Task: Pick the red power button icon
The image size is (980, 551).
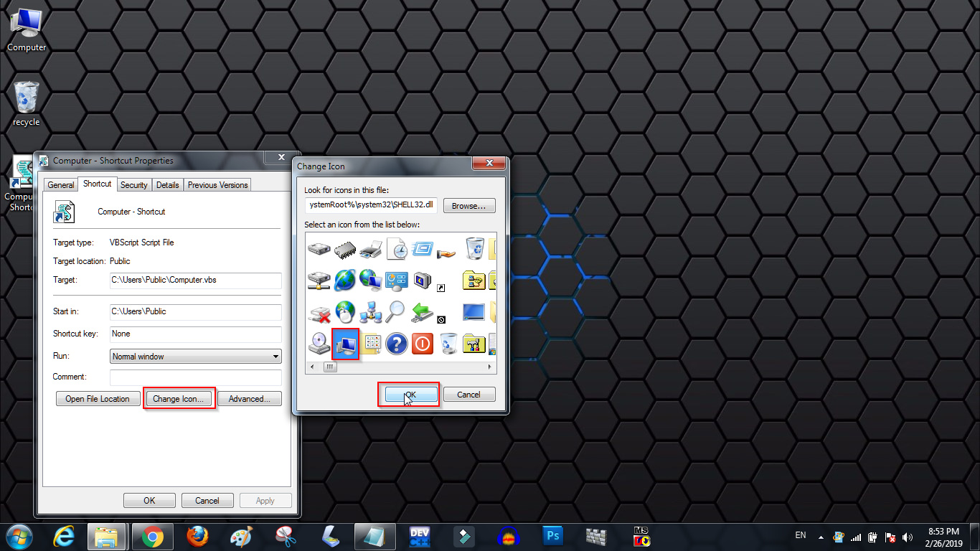Action: point(422,344)
